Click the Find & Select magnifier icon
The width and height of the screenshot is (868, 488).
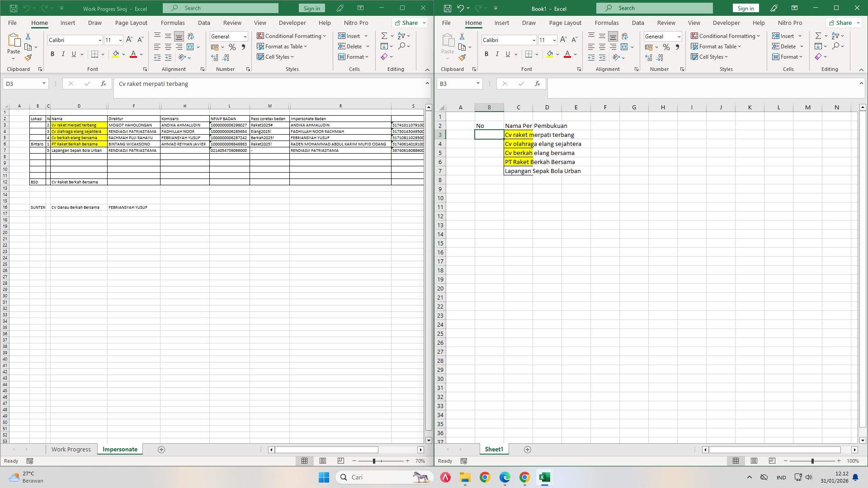pos(402,46)
